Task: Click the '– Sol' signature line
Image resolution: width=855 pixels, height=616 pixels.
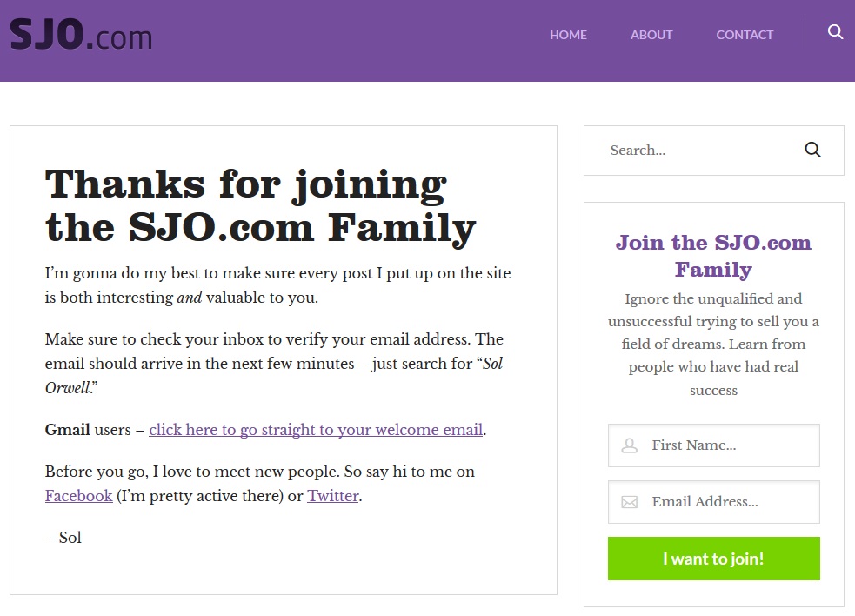Action: coord(63,538)
